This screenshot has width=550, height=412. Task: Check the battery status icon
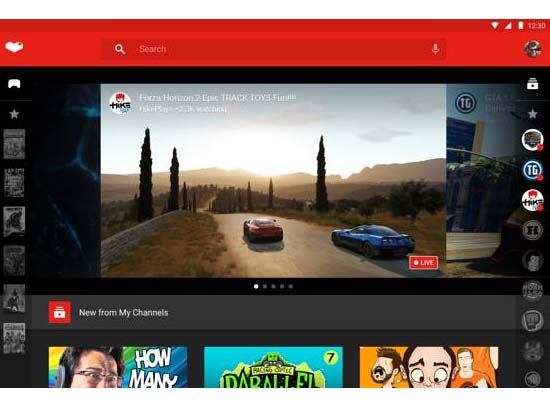tap(521, 26)
